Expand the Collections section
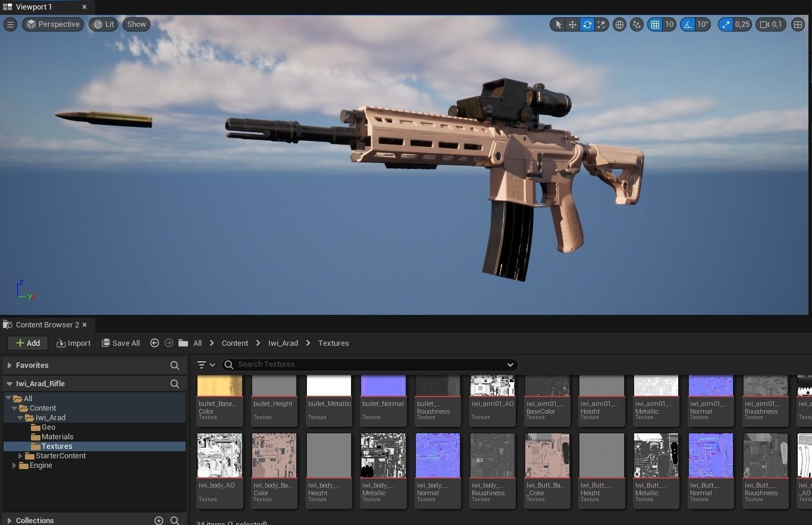The image size is (812, 525). point(10,521)
